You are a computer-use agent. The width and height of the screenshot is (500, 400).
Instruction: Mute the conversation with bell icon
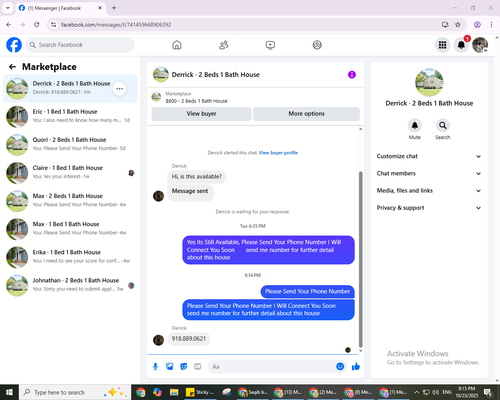pyautogui.click(x=415, y=125)
